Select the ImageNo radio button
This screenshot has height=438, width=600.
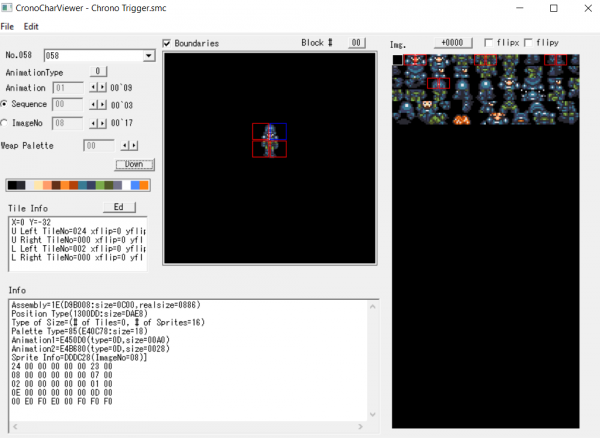point(5,123)
